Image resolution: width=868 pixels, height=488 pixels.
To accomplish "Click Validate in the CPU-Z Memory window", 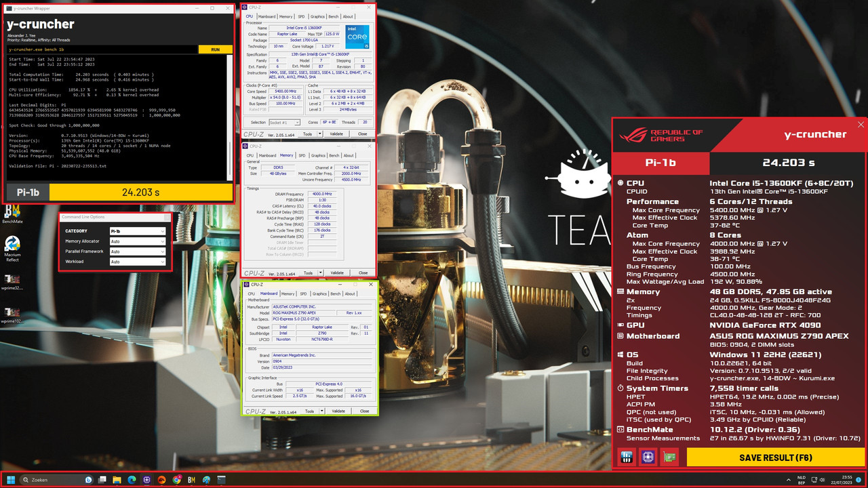I will coord(336,273).
